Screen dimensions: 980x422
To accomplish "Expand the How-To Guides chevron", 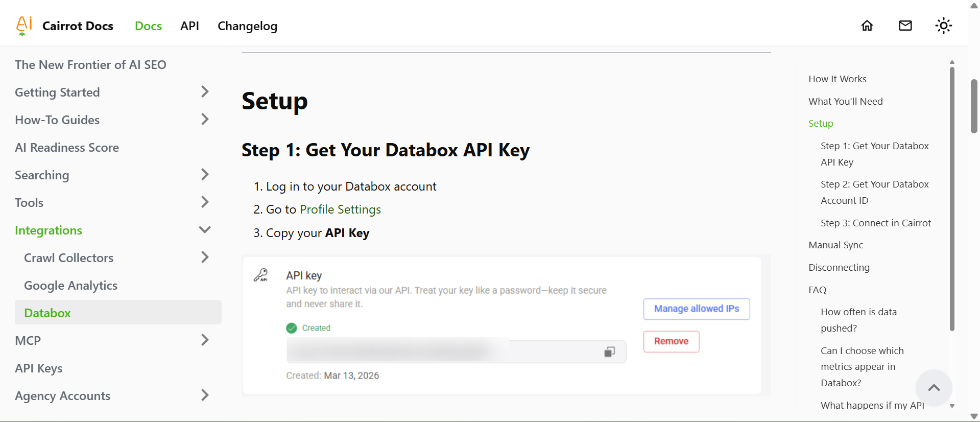I will (205, 120).
